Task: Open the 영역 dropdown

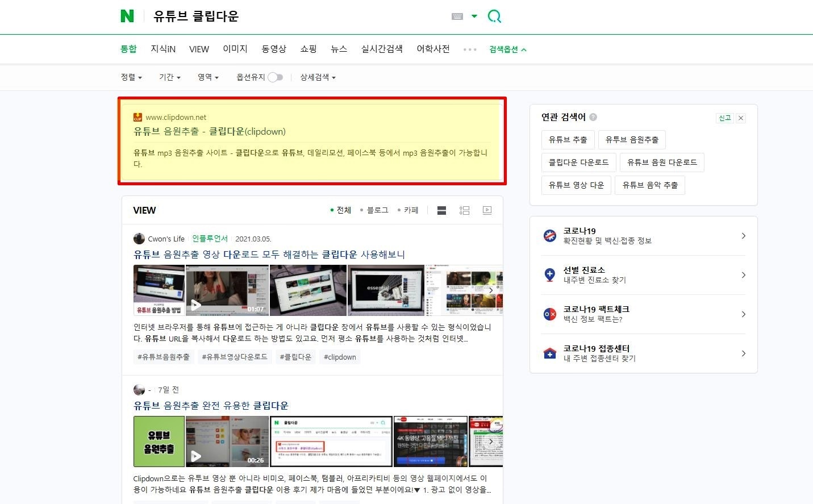Action: [208, 77]
